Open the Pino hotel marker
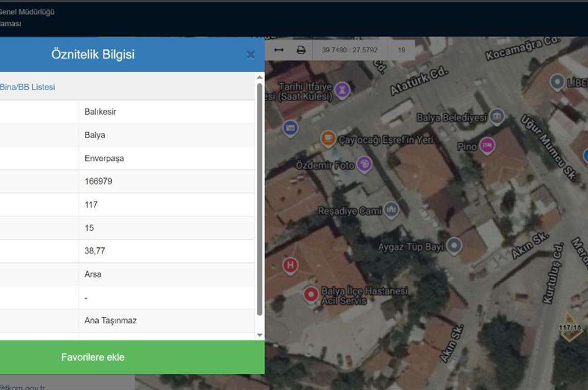Image resolution: width=588 pixels, height=390 pixels. point(486,145)
